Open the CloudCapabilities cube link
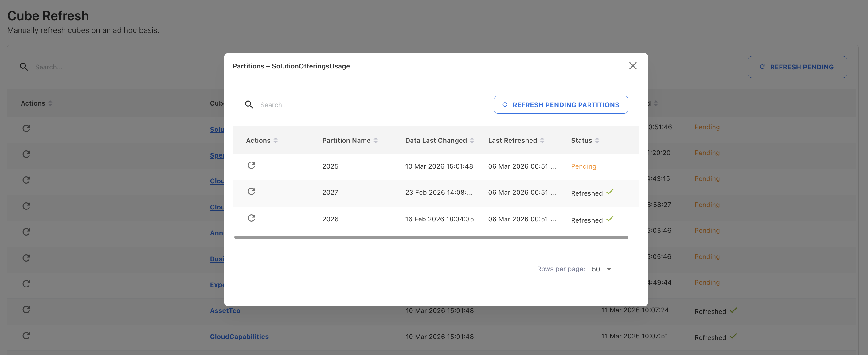868x355 pixels. (239, 337)
